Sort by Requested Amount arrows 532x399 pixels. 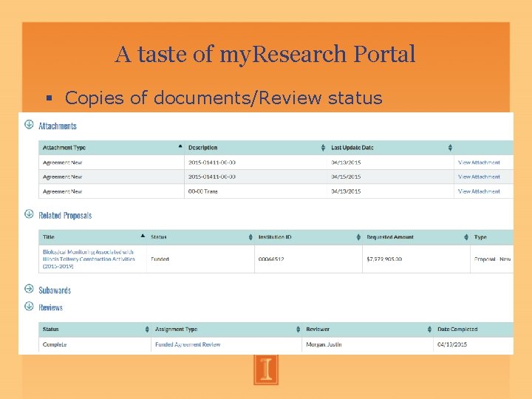coord(466,237)
